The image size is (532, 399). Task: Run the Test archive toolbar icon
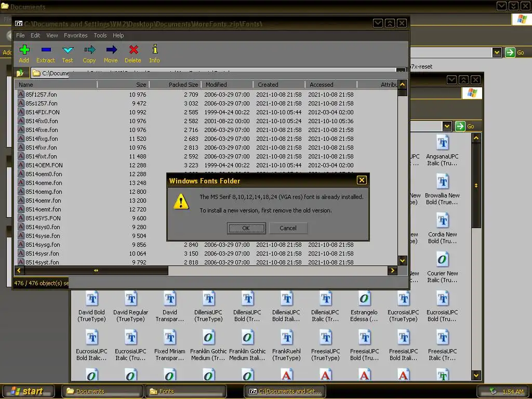(x=68, y=54)
